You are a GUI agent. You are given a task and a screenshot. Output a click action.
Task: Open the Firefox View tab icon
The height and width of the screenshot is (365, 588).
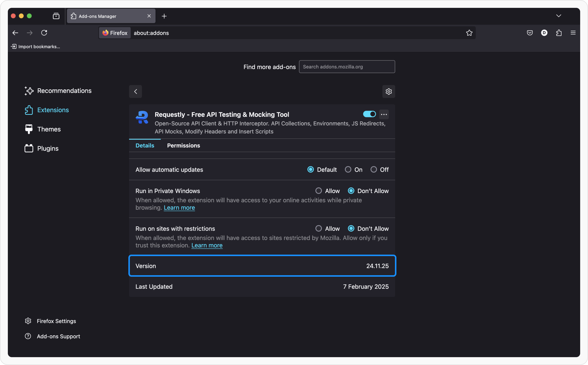click(x=56, y=16)
